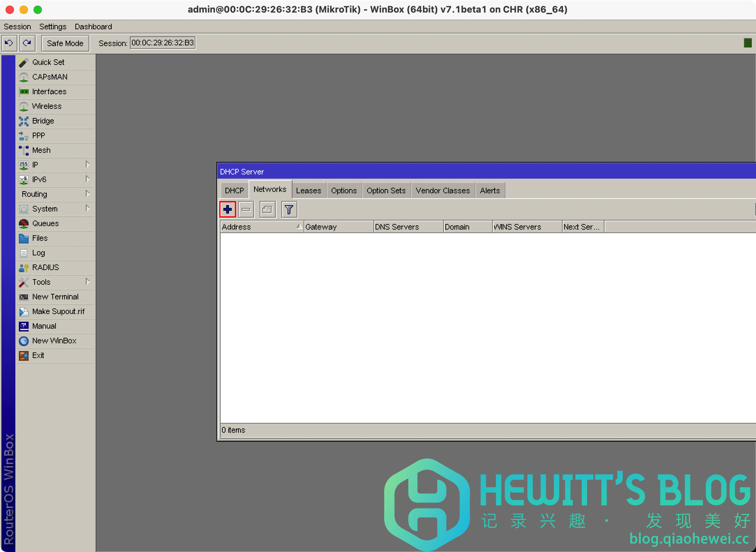Switch to the Leases tab
The image size is (756, 552).
pos(309,191)
